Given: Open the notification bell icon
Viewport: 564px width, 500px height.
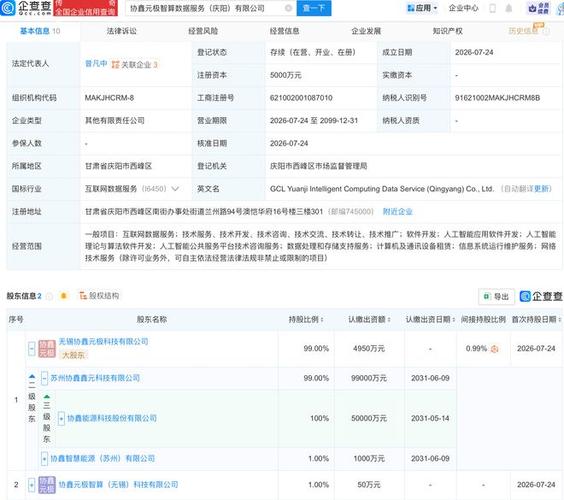Looking at the screenshot, I should (509, 8).
